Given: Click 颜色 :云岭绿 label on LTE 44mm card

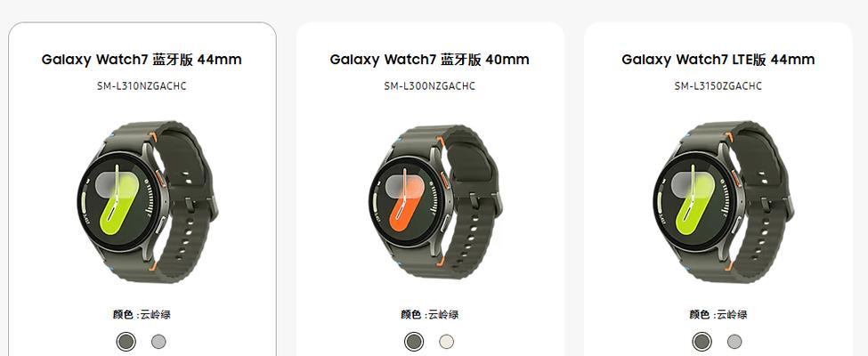Looking at the screenshot, I should [718, 314].
